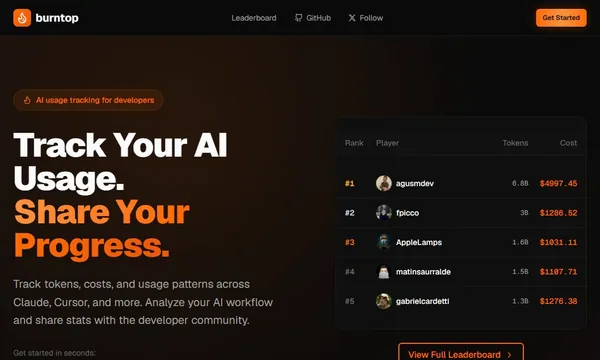Open the Follow nav link text
600x360 pixels.
[371, 18]
